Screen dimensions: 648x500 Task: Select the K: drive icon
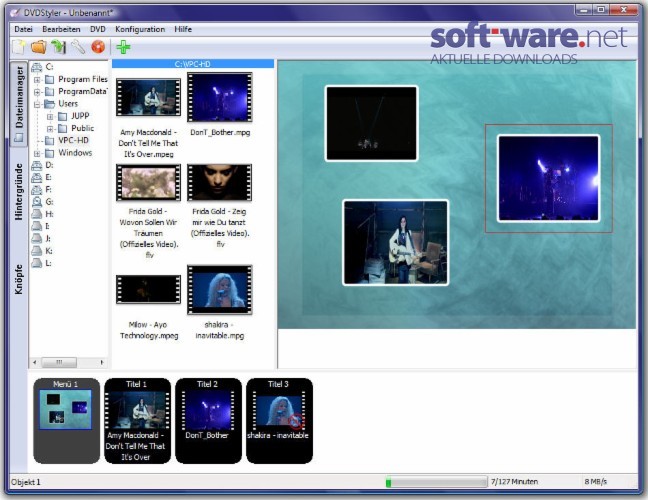[x=37, y=251]
